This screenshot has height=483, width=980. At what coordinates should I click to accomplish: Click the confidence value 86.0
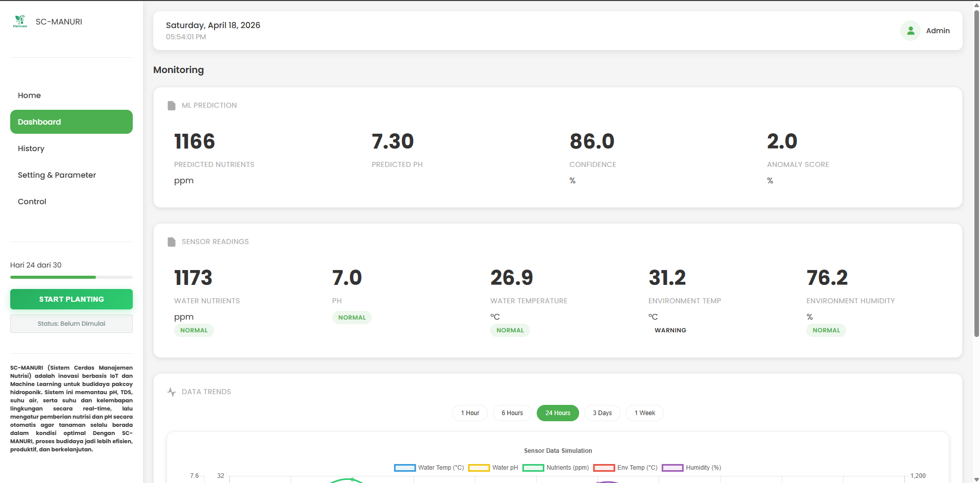click(x=592, y=141)
